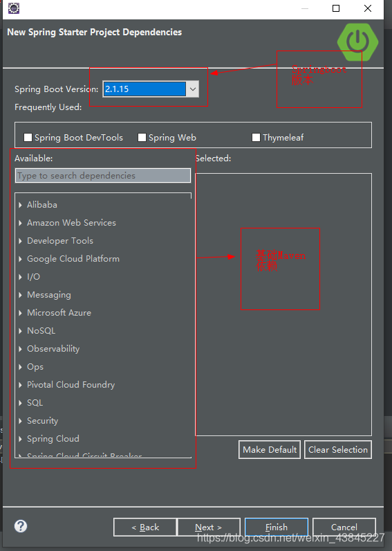Expand Google Cloud Platform node
The image size is (392, 551).
(x=20, y=259)
